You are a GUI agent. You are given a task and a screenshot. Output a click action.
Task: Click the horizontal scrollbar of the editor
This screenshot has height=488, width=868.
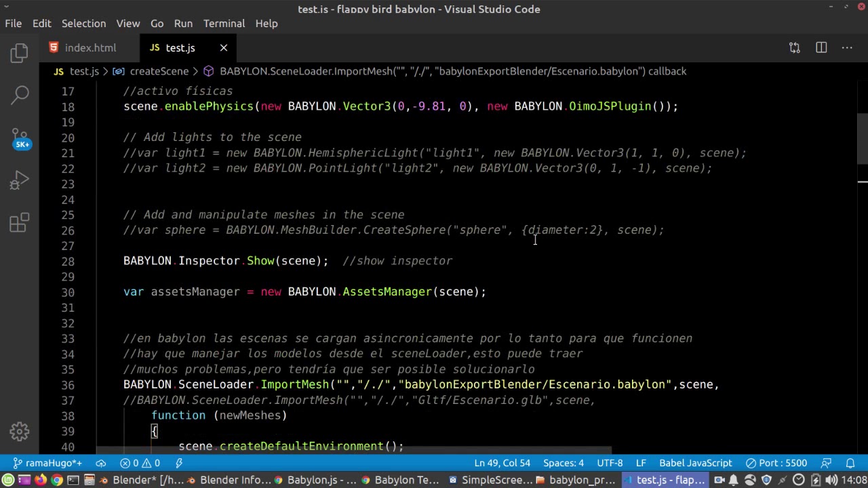tap(354, 450)
